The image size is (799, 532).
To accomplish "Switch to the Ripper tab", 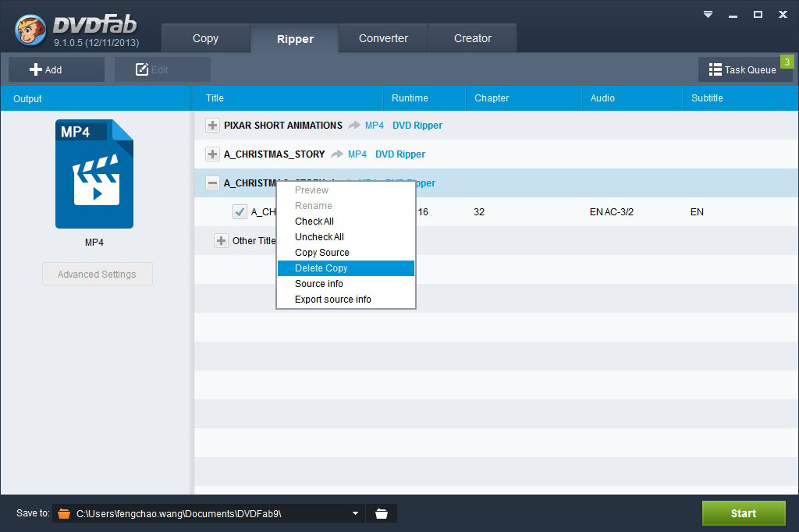I will tap(295, 39).
